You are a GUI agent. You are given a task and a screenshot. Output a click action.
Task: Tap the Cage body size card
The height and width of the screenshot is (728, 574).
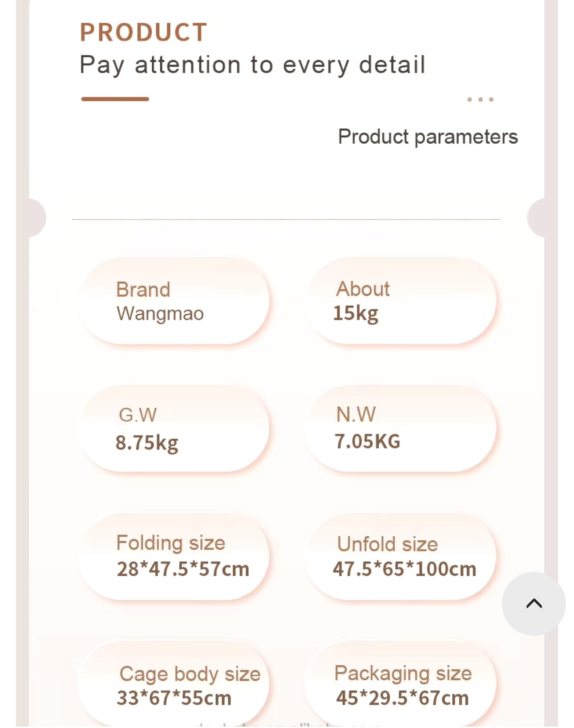174,684
